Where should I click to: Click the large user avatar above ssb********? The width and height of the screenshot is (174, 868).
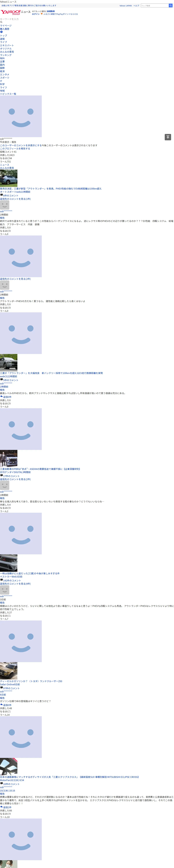[21, 116]
